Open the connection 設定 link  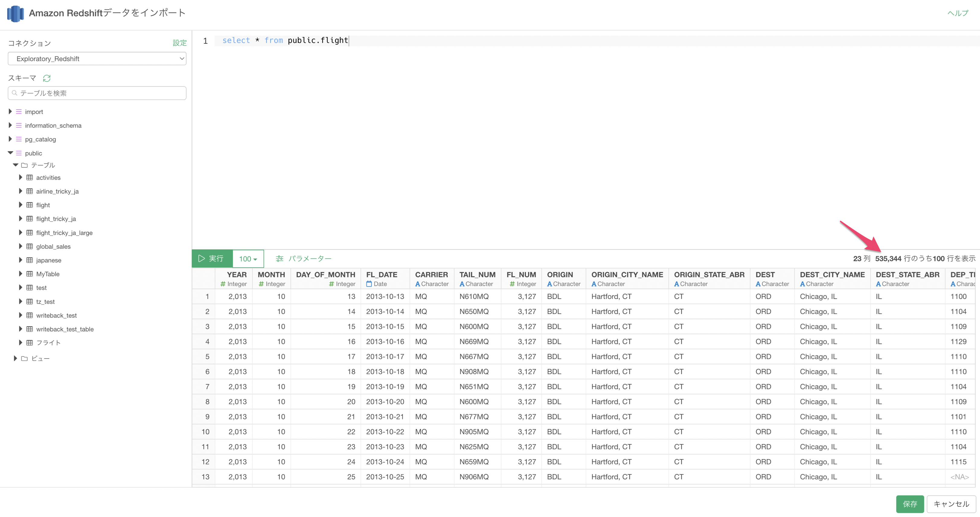(x=180, y=43)
